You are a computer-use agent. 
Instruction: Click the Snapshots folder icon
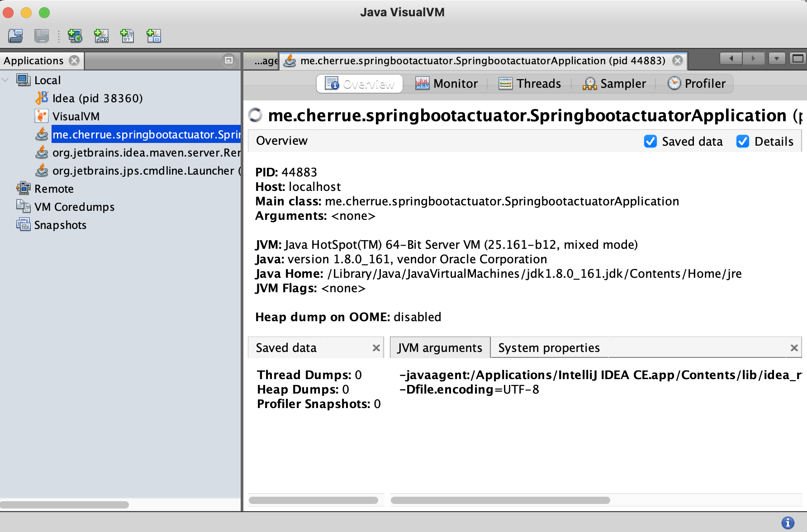click(24, 224)
